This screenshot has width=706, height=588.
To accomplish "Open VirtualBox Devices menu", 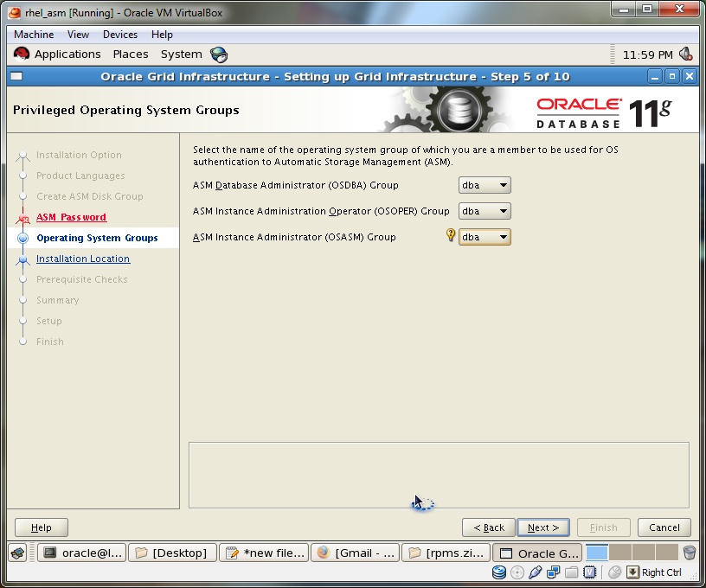I will point(119,35).
